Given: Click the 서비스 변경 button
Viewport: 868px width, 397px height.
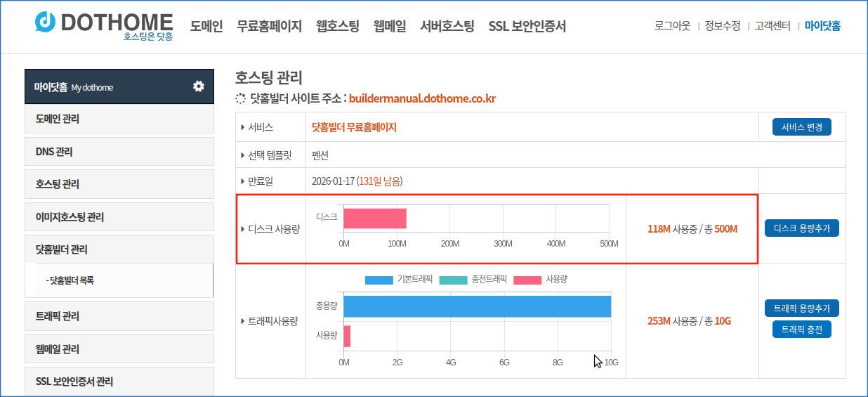Looking at the screenshot, I should click(801, 127).
